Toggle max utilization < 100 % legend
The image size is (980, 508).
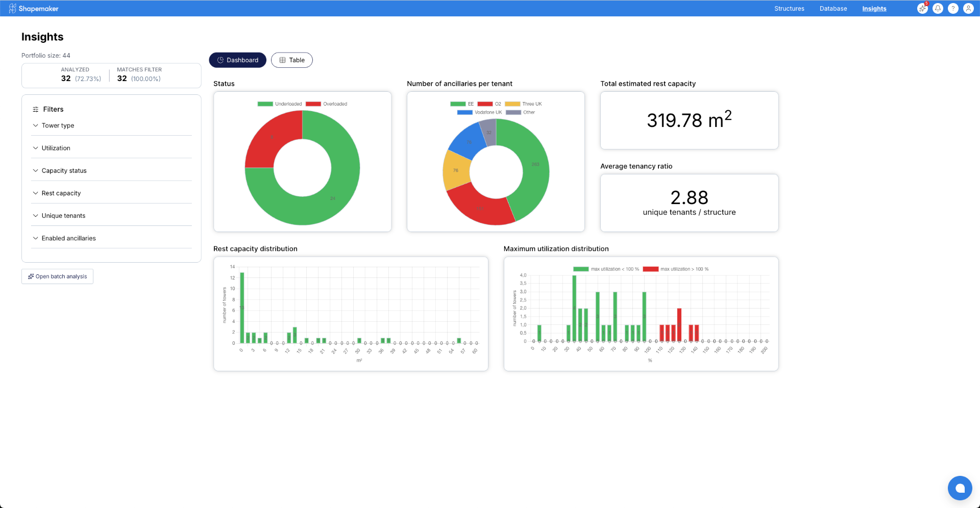pos(606,269)
